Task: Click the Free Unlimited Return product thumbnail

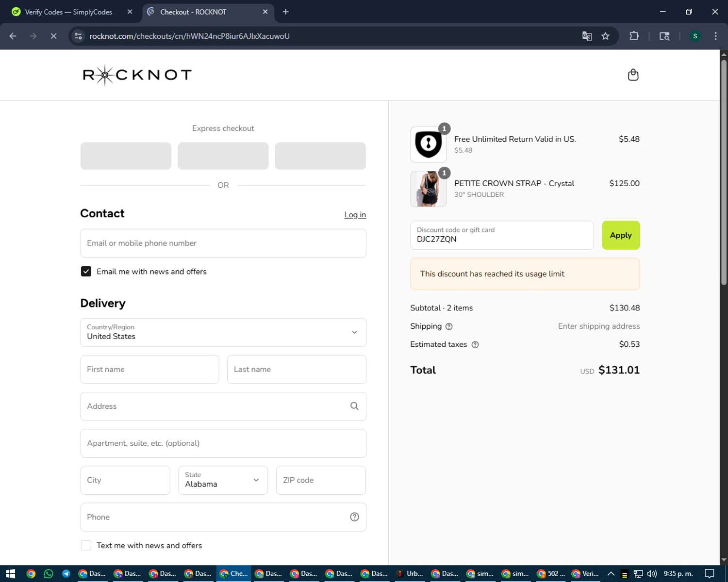Action: point(429,145)
